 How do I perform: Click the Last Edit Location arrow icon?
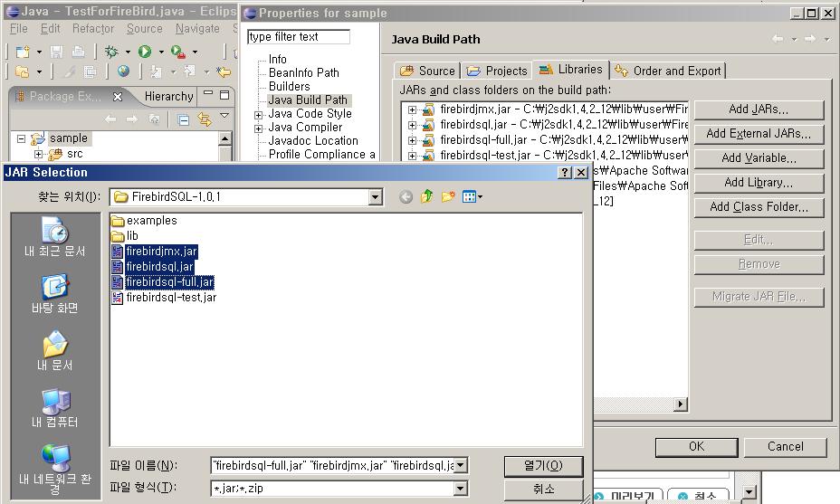224,71
